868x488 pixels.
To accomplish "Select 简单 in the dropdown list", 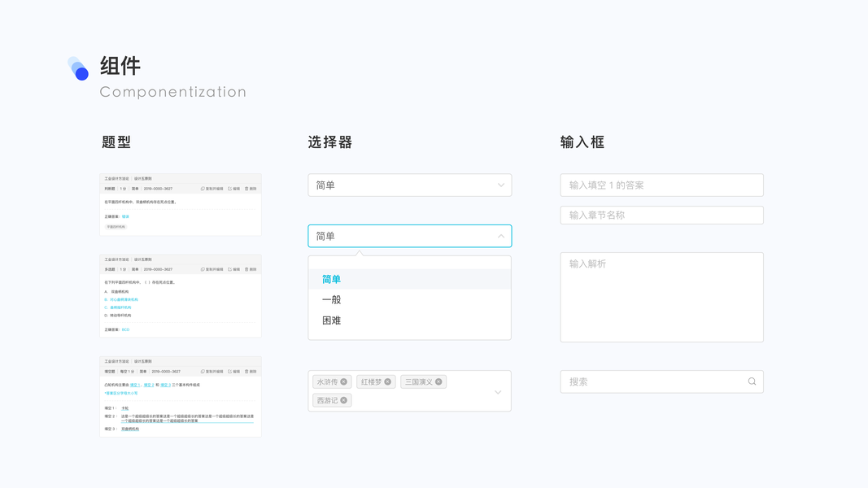I will point(331,279).
